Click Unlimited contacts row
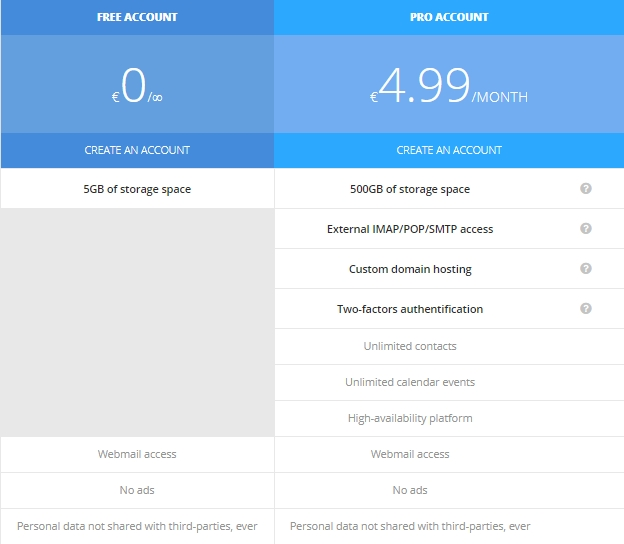 (x=449, y=346)
